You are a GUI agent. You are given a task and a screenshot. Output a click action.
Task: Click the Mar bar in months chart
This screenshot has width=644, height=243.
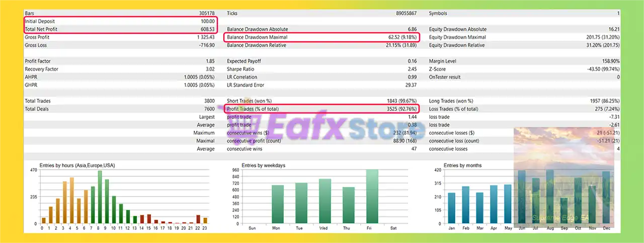click(479, 208)
